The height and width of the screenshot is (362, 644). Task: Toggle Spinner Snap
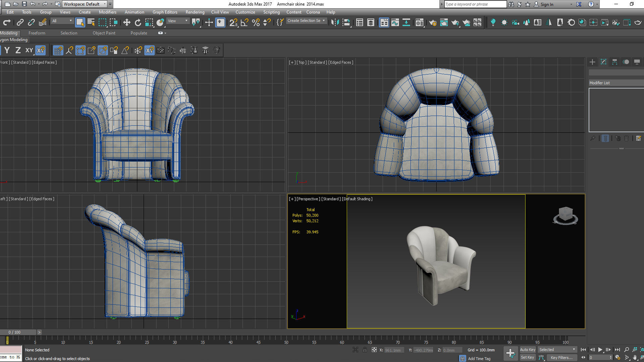coord(267,22)
